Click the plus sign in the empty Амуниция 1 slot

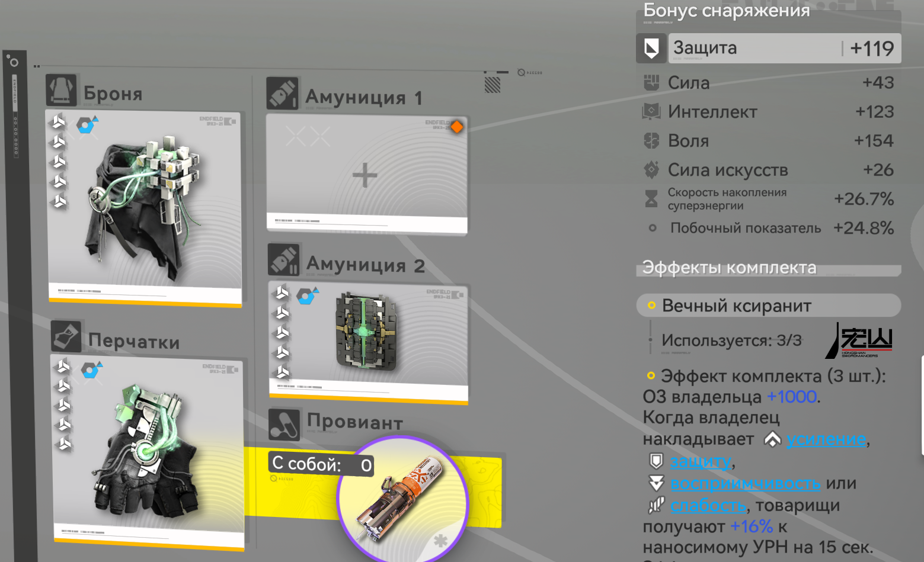[365, 175]
